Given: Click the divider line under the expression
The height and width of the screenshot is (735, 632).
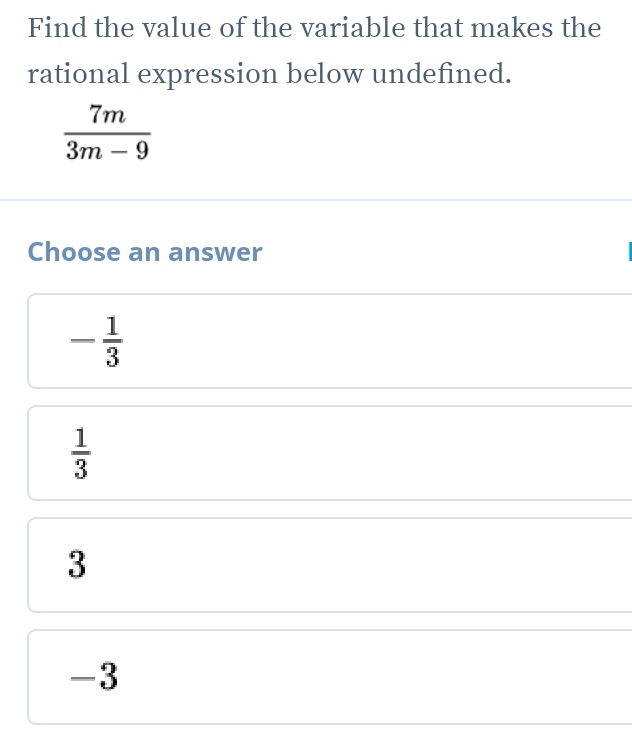Looking at the screenshot, I should tap(316, 200).
